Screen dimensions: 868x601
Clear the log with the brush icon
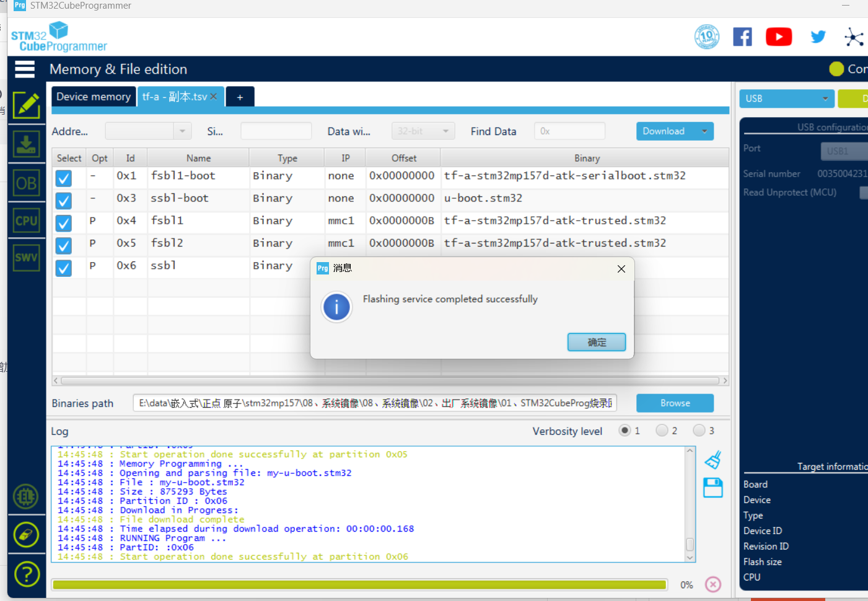[x=713, y=460]
